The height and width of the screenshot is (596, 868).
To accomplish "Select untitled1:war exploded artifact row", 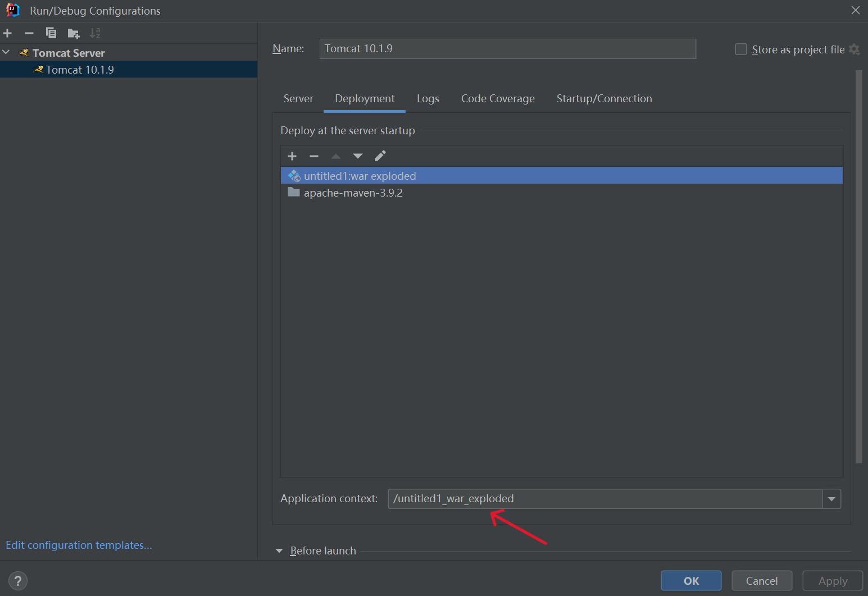I will pyautogui.click(x=562, y=176).
